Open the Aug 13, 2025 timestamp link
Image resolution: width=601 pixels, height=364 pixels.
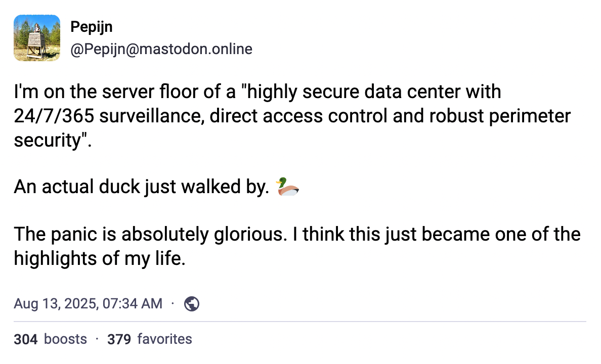88,303
